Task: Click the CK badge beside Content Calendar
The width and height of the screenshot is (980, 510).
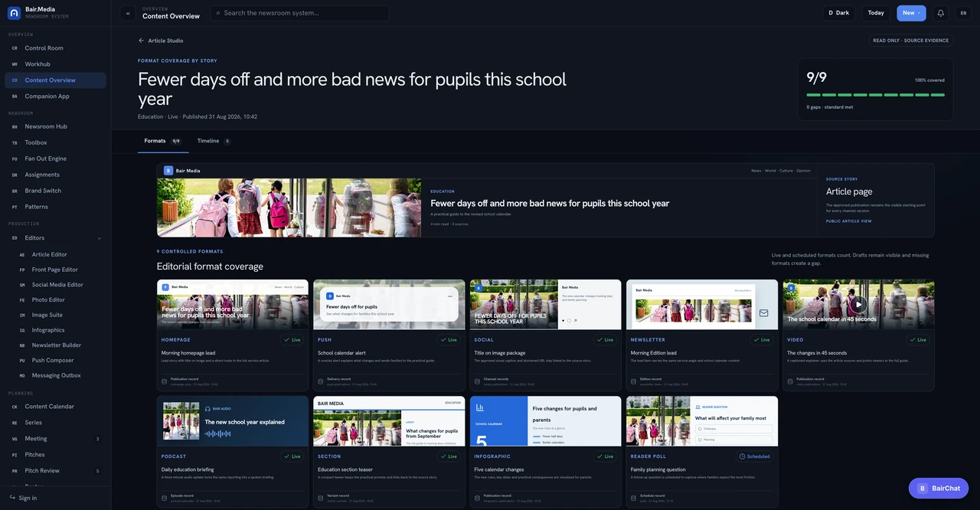Action: (15, 407)
